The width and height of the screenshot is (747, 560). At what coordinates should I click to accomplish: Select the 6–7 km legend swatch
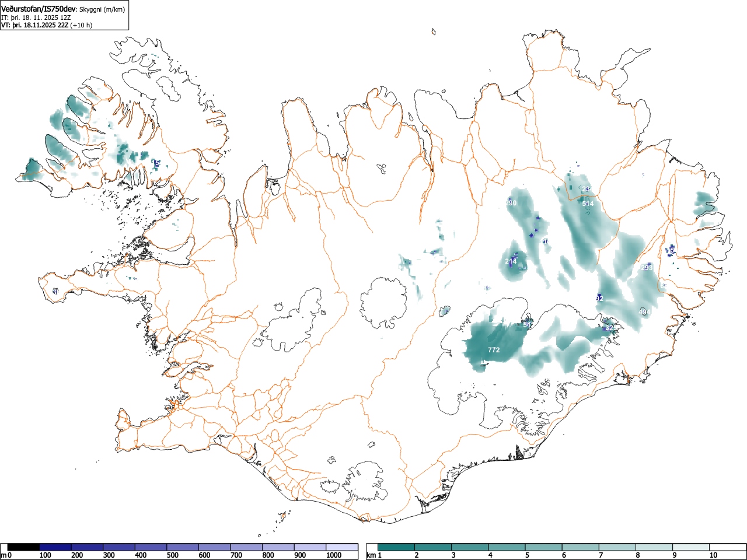pos(580,547)
